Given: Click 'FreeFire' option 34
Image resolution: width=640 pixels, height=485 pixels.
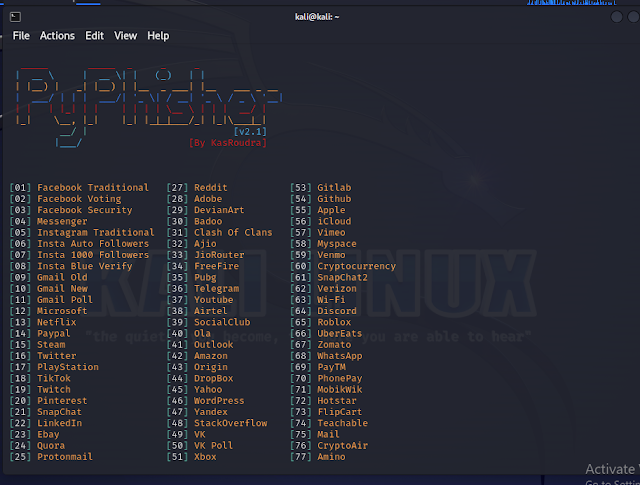Looking at the screenshot, I should point(216,266).
